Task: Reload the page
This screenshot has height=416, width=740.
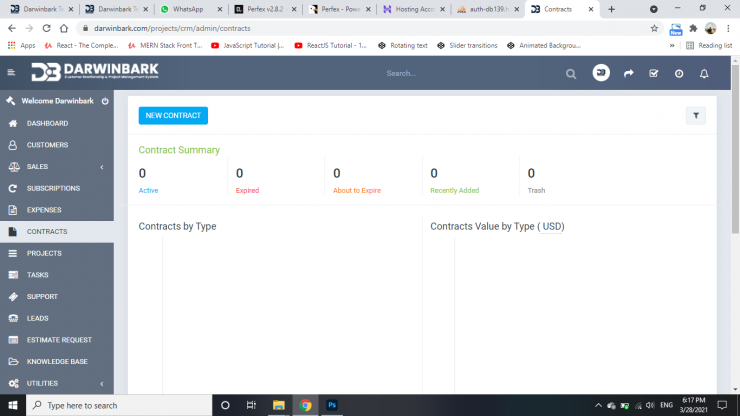Action: pos(46,28)
